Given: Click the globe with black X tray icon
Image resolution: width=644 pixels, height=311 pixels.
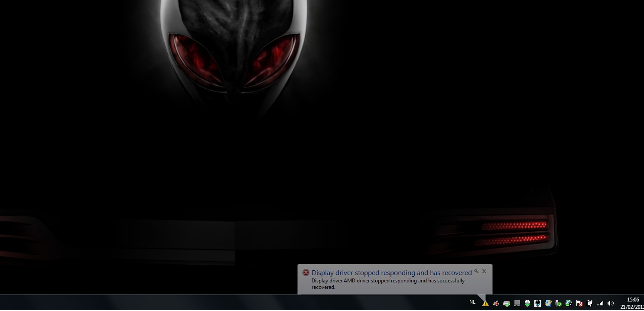Looking at the screenshot, I should point(569,303).
